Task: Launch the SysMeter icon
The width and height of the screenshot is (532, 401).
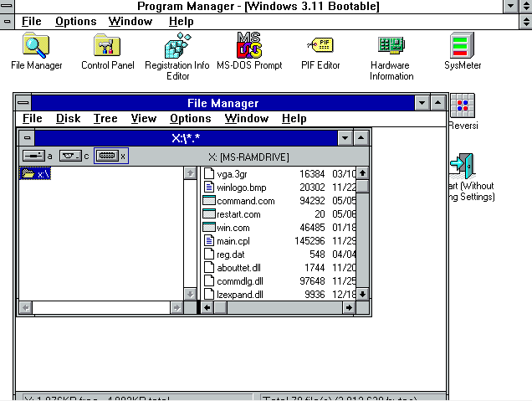Action: [462, 45]
